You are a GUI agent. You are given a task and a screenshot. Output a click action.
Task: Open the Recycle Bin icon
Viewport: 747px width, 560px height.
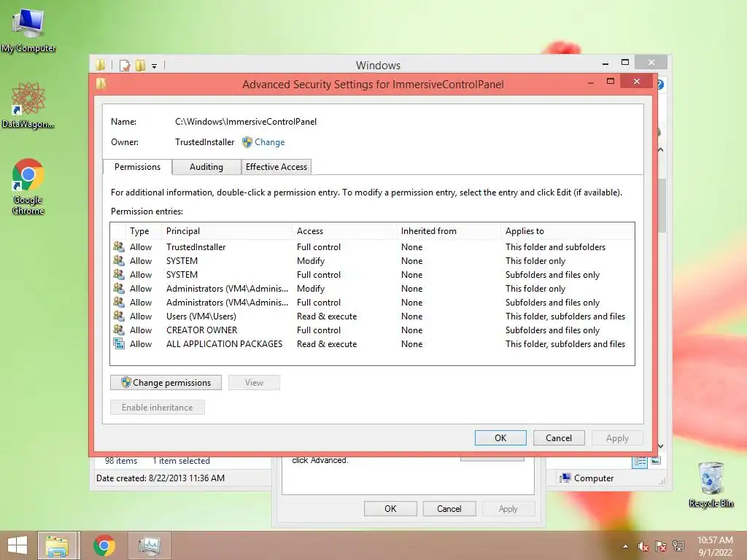711,485
